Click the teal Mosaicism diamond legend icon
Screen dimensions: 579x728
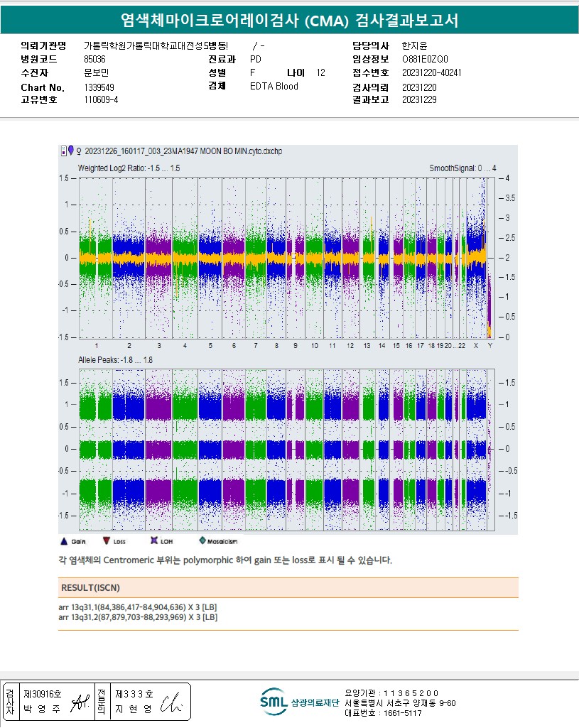(x=202, y=541)
